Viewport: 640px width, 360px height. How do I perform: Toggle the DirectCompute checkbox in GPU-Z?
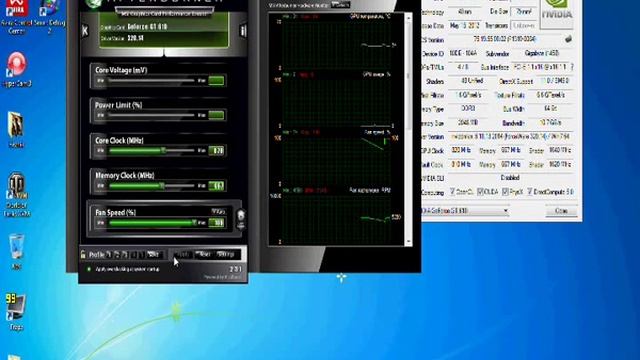point(529,191)
